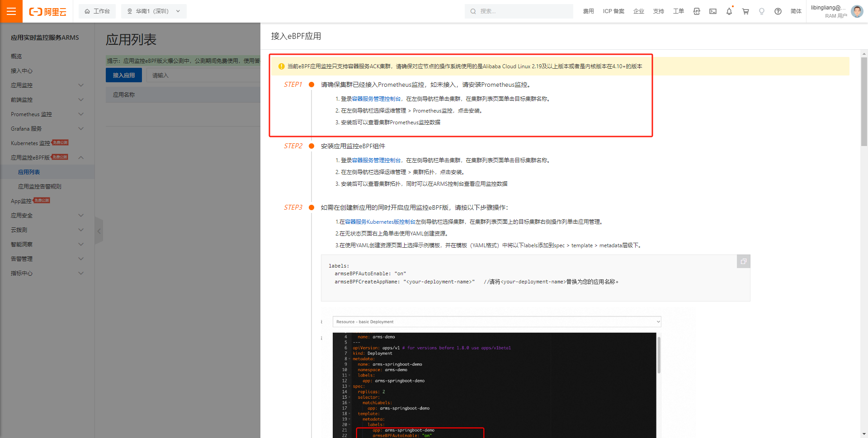Open the 费用 menu
The height and width of the screenshot is (438, 868).
[x=588, y=11]
